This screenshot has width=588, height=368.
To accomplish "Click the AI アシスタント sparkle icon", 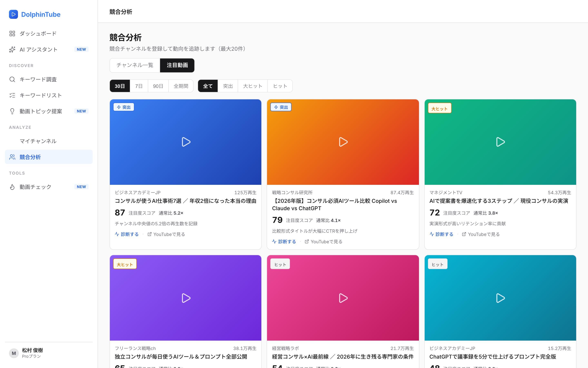I will [12, 49].
